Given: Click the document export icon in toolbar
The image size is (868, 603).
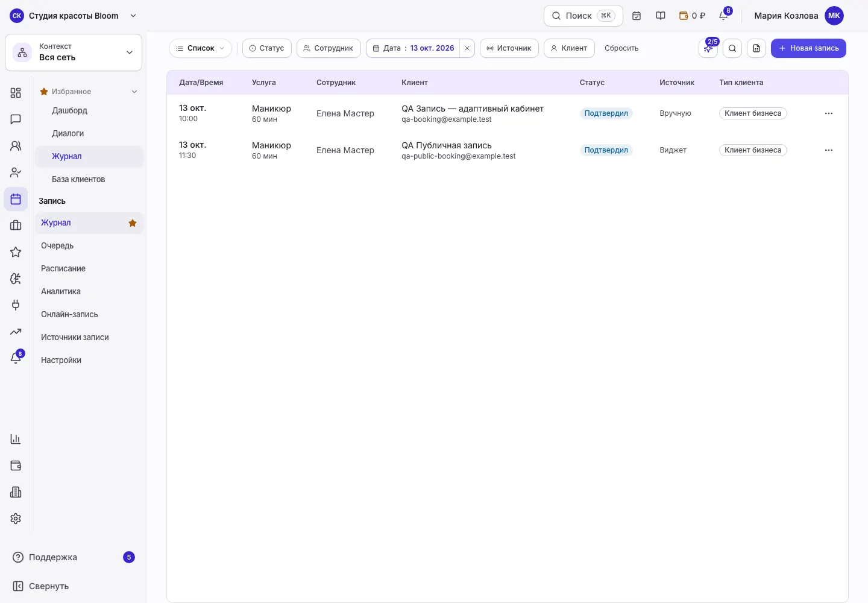Looking at the screenshot, I should [756, 48].
